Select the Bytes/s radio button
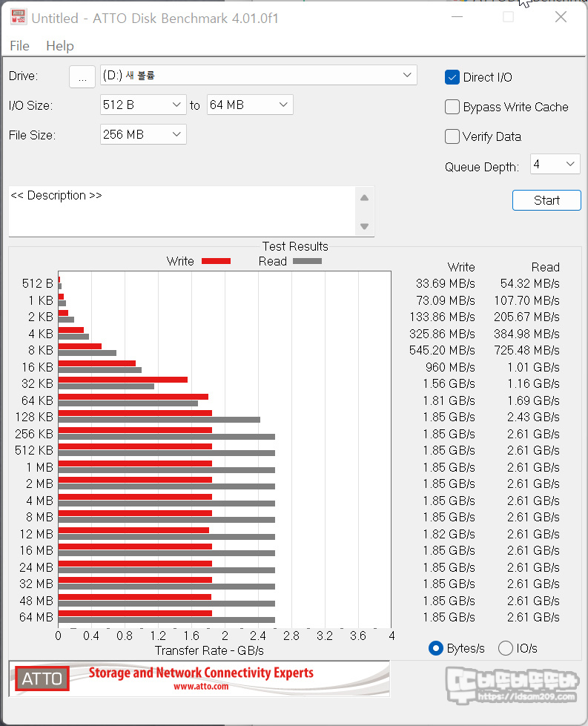Viewport: 588px width, 726px height. [x=436, y=648]
